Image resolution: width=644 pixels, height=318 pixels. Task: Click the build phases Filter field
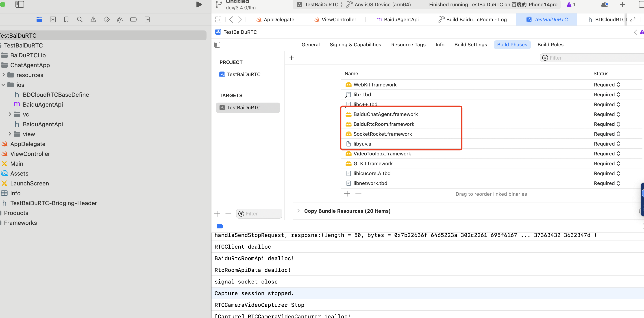click(592, 58)
